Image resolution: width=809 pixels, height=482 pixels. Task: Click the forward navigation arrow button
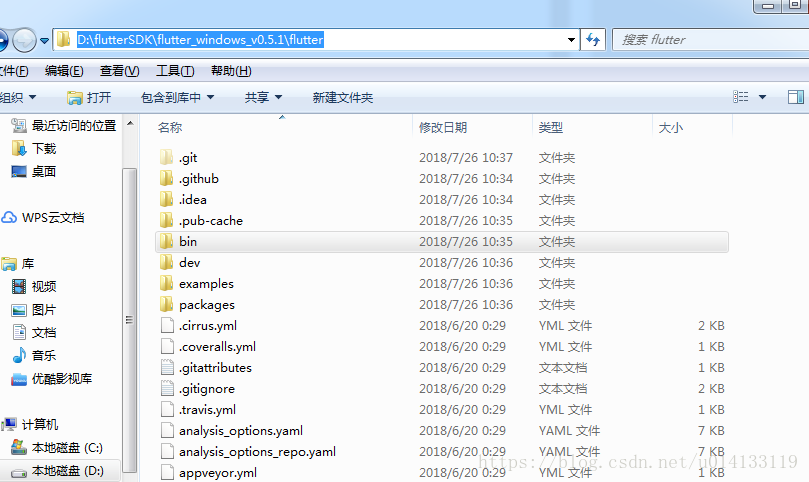(x=24, y=40)
